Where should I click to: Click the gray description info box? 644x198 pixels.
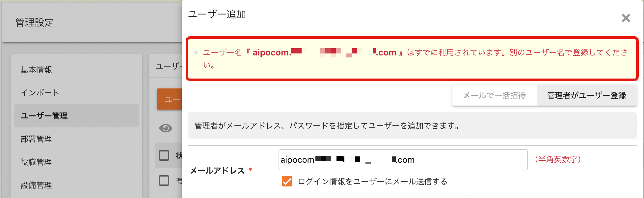[412, 125]
